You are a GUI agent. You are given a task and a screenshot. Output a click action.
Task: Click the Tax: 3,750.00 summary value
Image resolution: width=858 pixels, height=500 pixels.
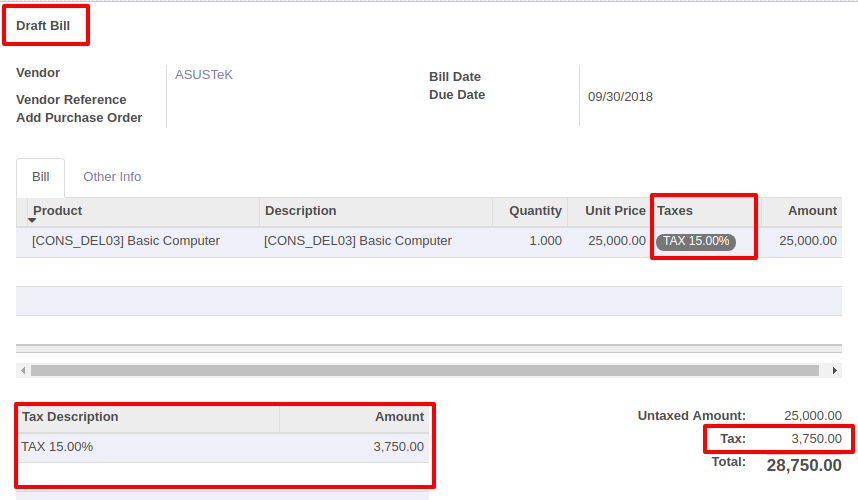[816, 439]
